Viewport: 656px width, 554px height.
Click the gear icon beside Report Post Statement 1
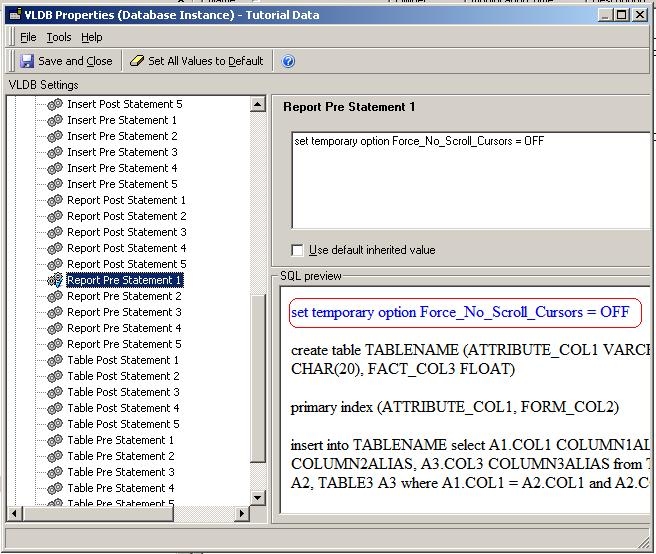pyautogui.click(x=55, y=200)
